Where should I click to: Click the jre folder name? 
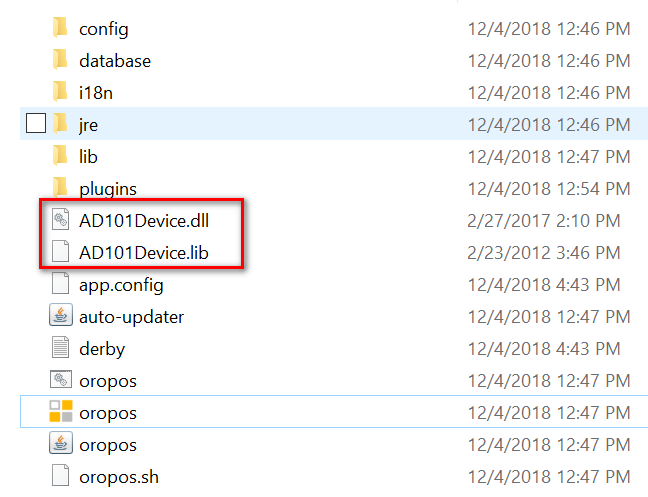88,125
